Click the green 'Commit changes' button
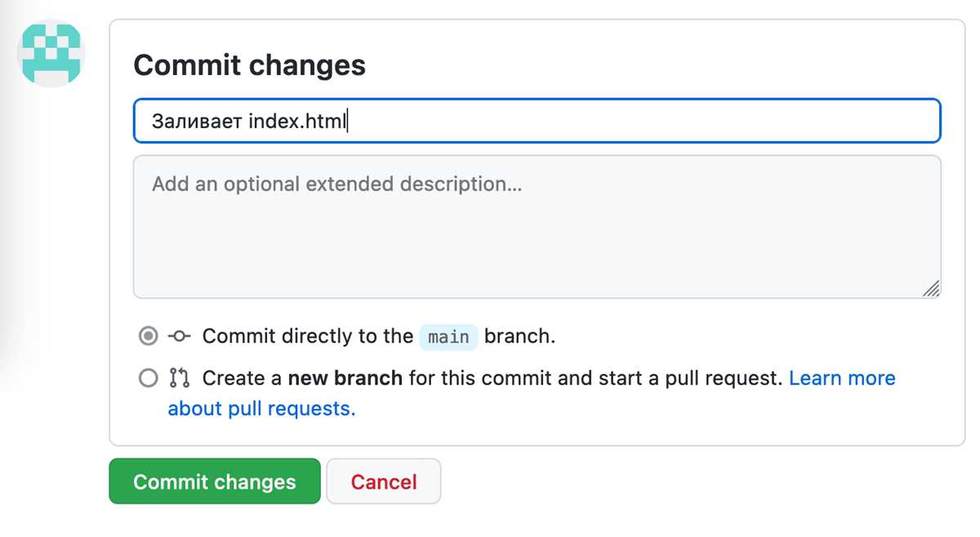This screenshot has width=980, height=537. [x=215, y=481]
